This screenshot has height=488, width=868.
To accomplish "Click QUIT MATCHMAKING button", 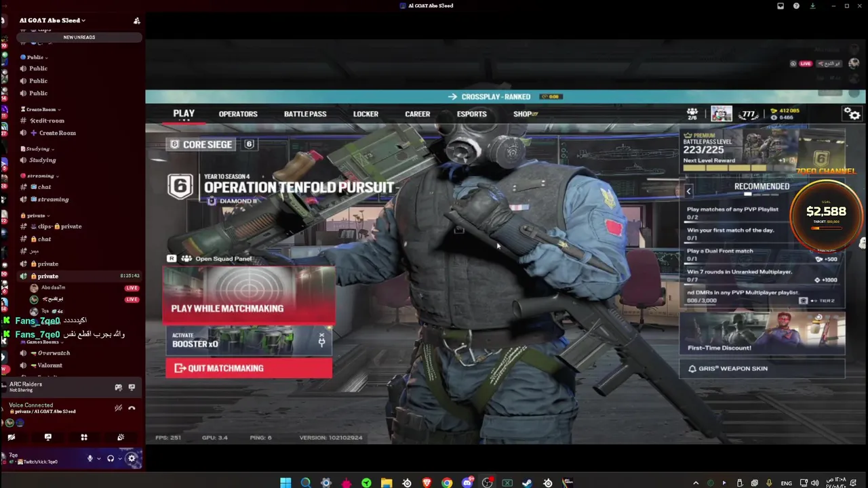I will 249,368.
